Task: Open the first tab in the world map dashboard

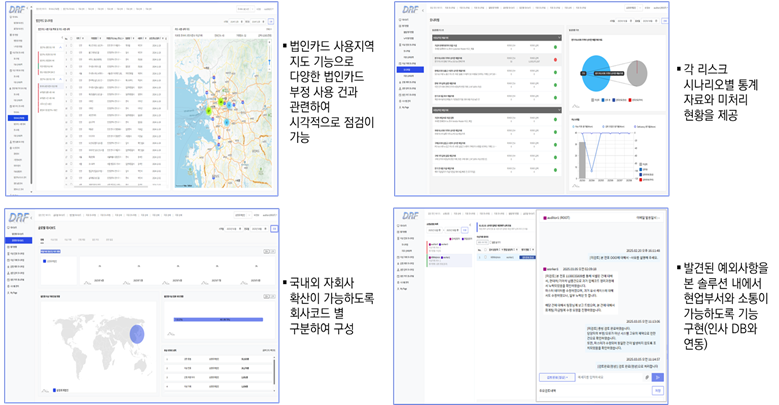Action: (42, 239)
